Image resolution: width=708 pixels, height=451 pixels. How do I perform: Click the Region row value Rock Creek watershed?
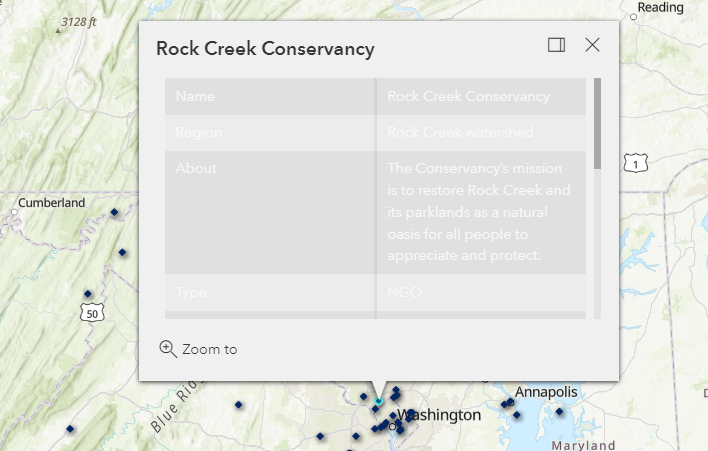[x=460, y=132]
